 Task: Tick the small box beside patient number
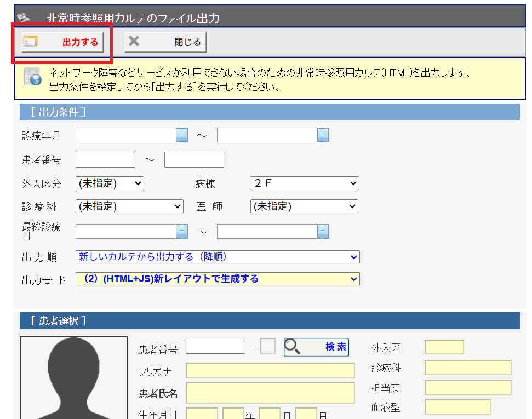coord(267,347)
